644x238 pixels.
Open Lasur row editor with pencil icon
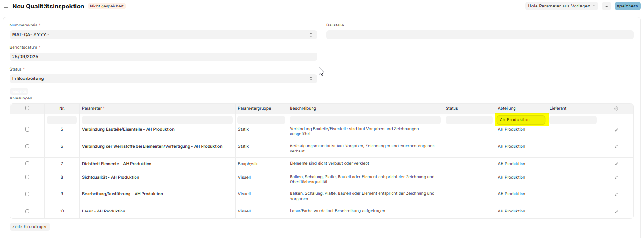click(x=616, y=211)
